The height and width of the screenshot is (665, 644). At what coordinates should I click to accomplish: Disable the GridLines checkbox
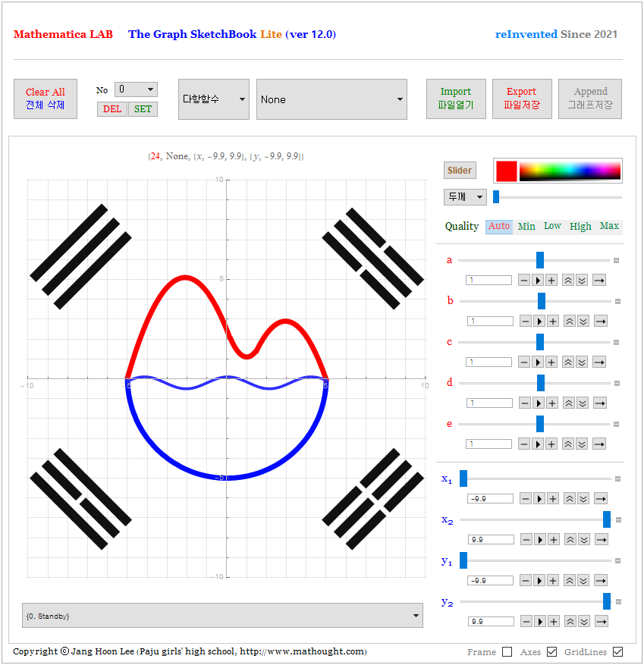coord(618,651)
